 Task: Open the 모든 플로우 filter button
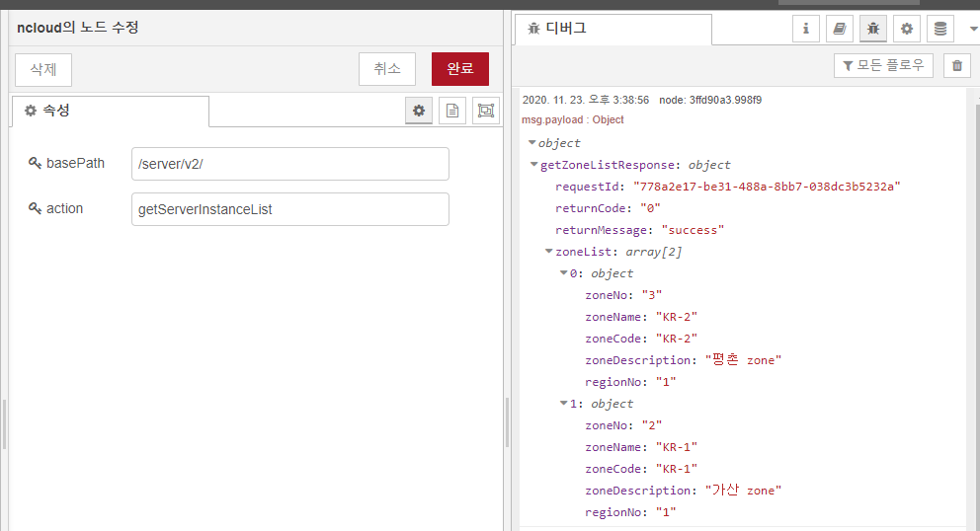[883, 65]
